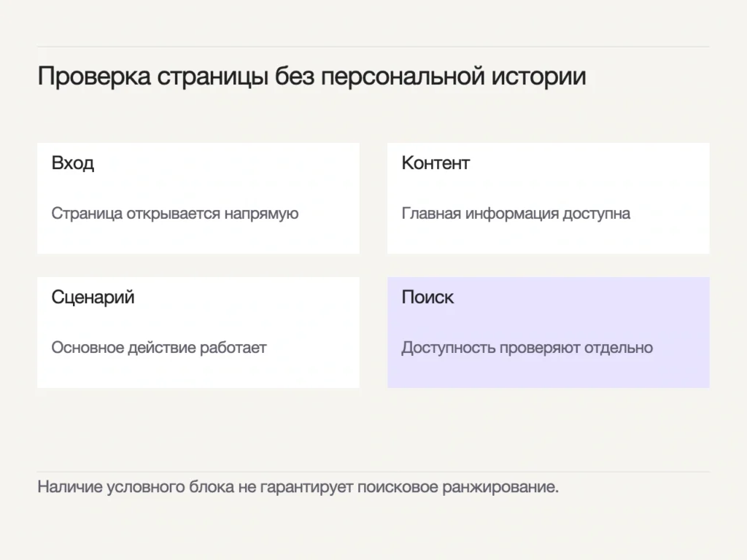Click the text "Доступность проверяют отдельно"
This screenshot has height=560, width=747.
[x=527, y=348]
